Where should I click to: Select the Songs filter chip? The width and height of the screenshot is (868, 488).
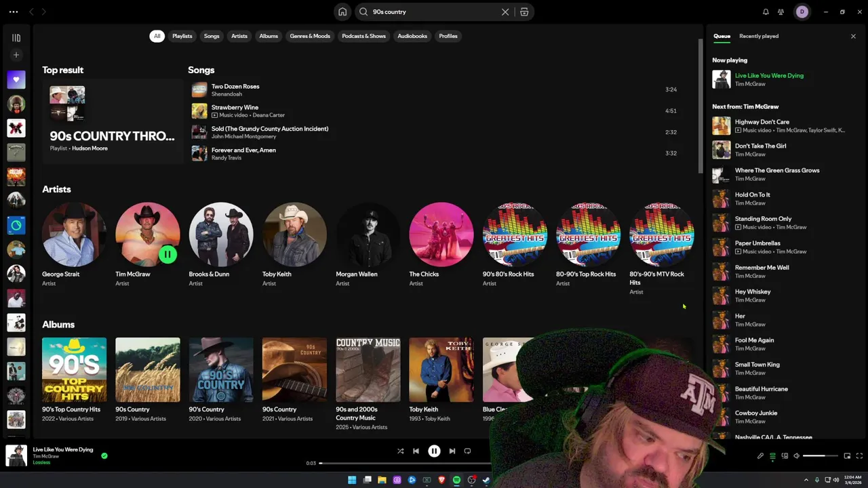[212, 36]
